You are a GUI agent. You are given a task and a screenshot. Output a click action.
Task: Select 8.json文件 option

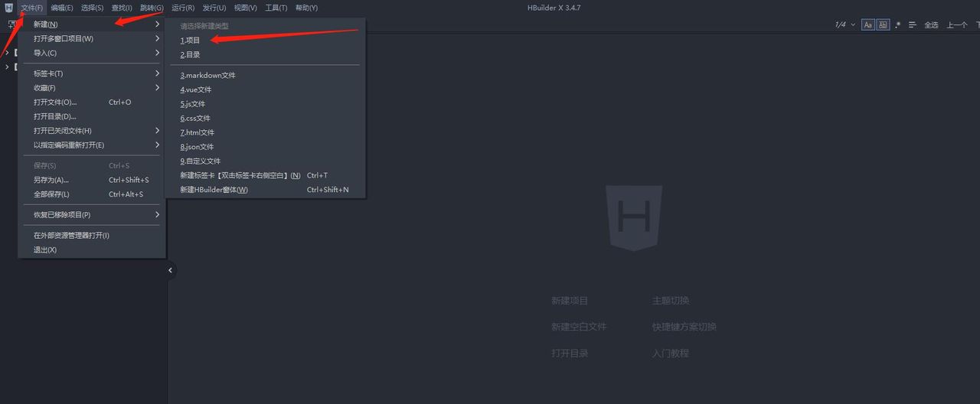pos(265,146)
